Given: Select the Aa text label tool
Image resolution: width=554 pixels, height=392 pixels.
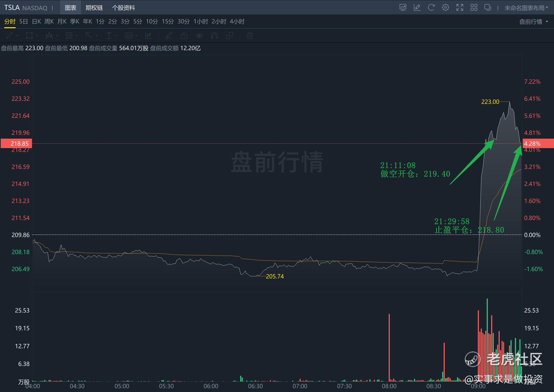Looking at the screenshot, I should tap(129, 36).
